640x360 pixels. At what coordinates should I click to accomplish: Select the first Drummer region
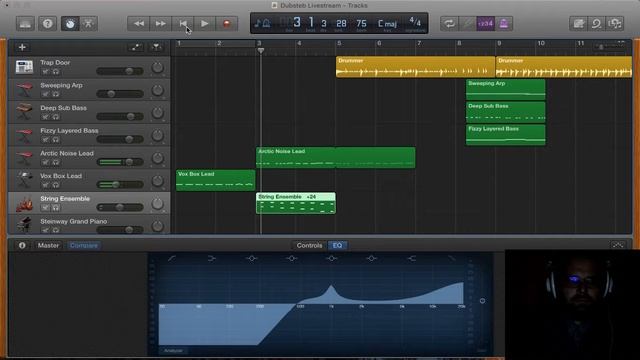click(x=415, y=67)
